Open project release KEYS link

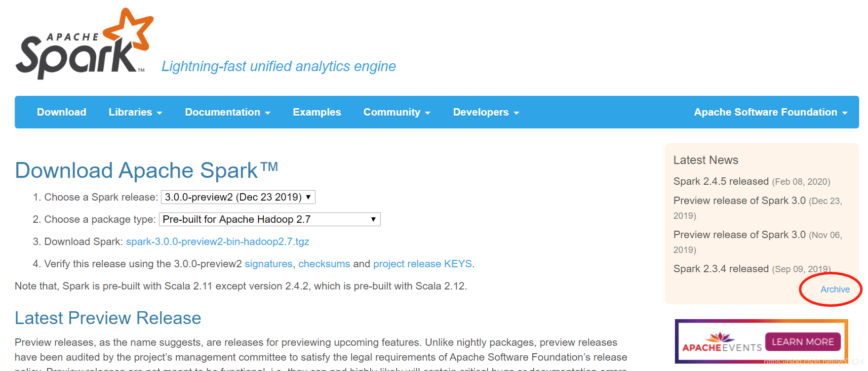423,264
